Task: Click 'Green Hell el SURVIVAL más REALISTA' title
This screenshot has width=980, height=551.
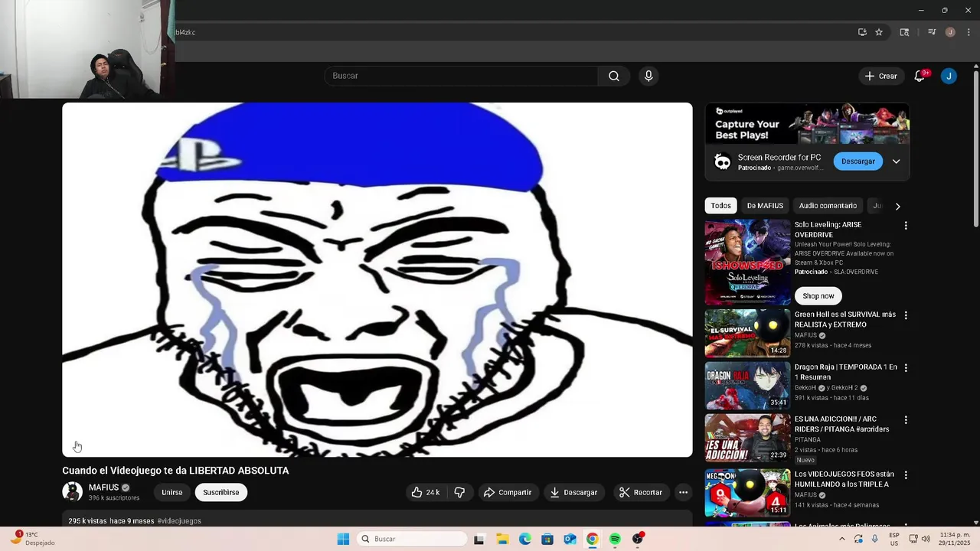Action: point(844,320)
